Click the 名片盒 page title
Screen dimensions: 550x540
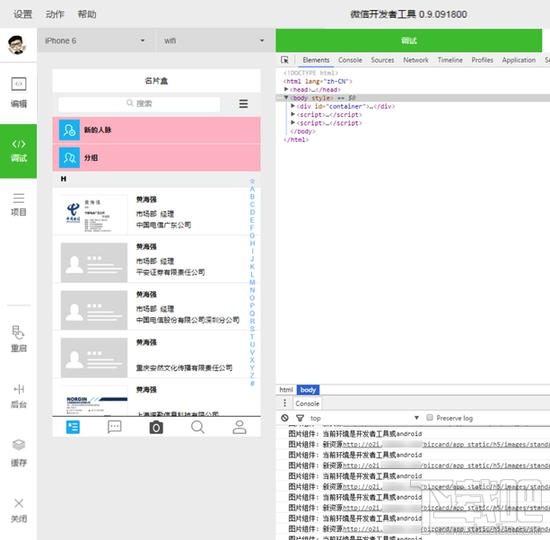pos(156,81)
